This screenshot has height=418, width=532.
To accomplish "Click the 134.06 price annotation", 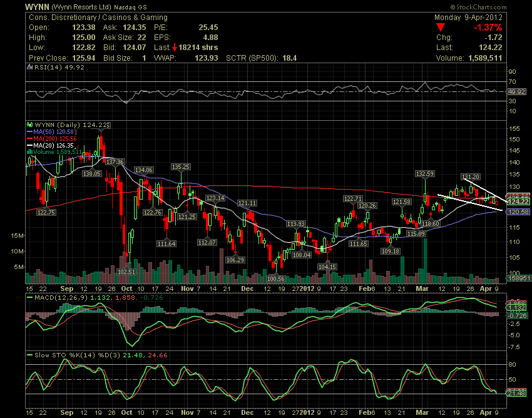I will [x=144, y=170].
